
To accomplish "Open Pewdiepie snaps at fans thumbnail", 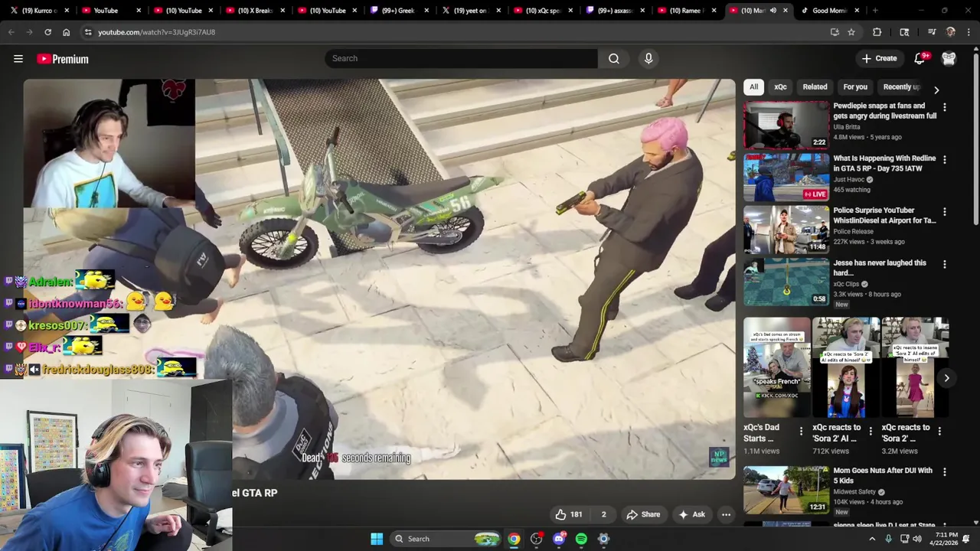I will (786, 124).
